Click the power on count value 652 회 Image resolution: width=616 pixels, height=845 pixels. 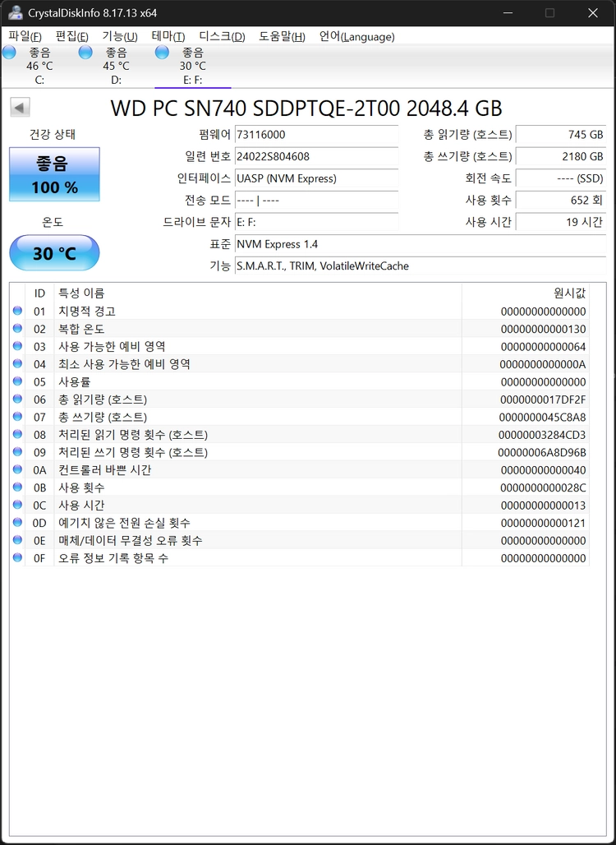click(561, 201)
